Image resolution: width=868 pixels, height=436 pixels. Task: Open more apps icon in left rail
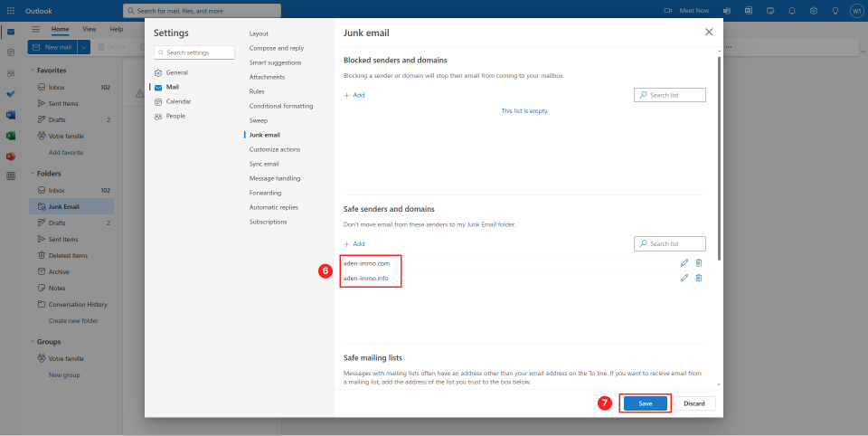11,176
